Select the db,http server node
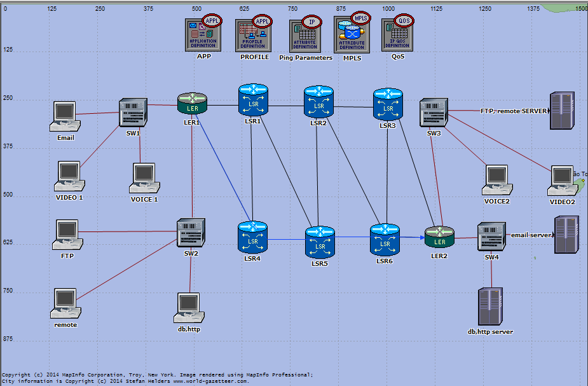588x386 pixels. point(490,307)
